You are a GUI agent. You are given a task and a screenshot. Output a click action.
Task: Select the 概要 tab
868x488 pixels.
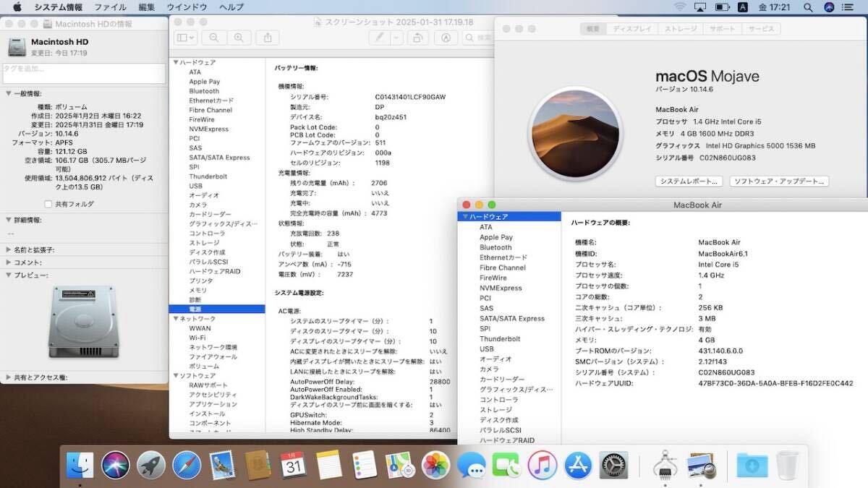(593, 29)
